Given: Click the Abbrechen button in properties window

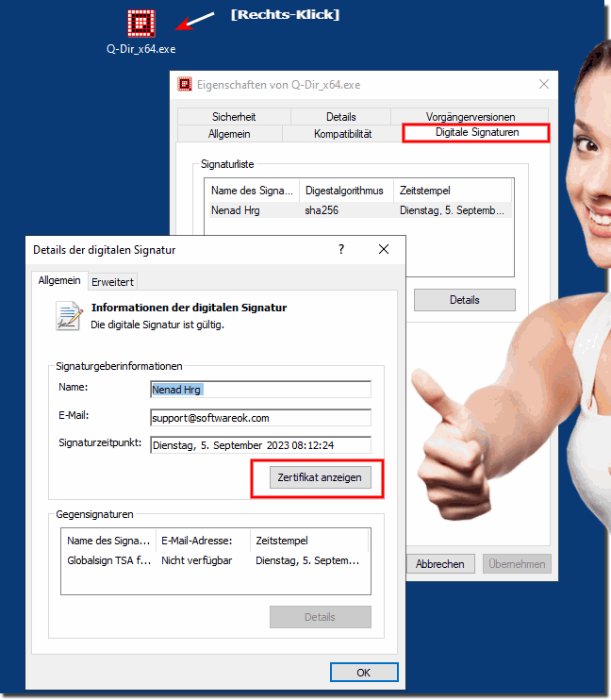Looking at the screenshot, I should (x=440, y=564).
